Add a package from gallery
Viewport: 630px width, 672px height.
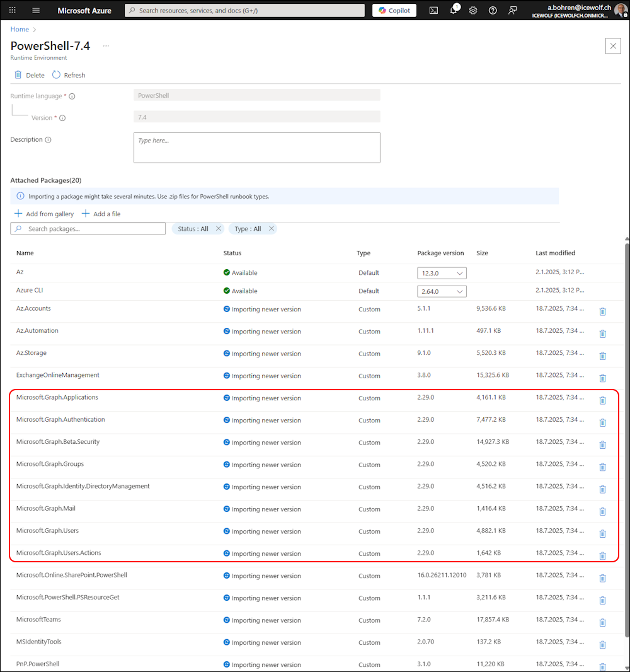coord(44,214)
